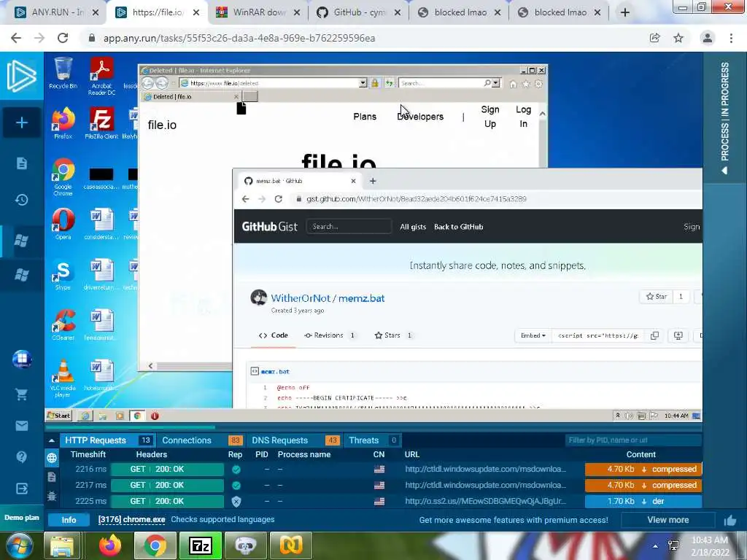
Task: Select the VLC media player desktop icon
Action: point(63,378)
